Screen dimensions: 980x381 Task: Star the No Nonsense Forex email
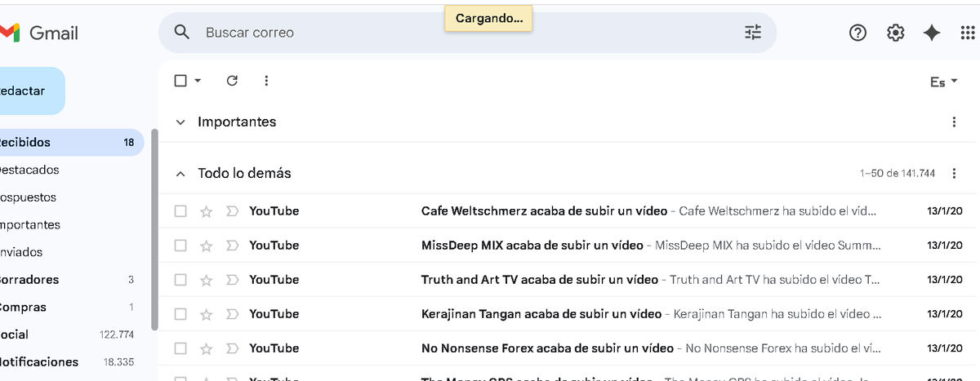click(x=207, y=348)
